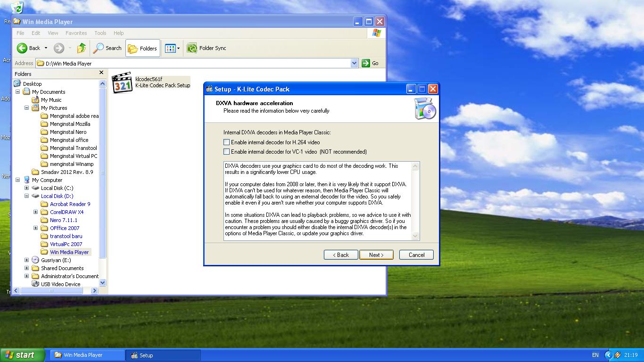Open the Menginstal Nero folder
The image size is (644, 362).
pos(68,132)
